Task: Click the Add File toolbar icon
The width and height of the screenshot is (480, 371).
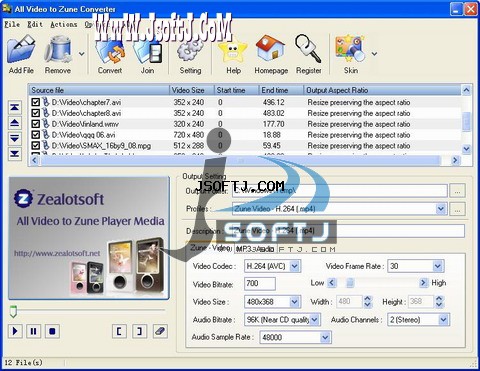Action: point(21,50)
